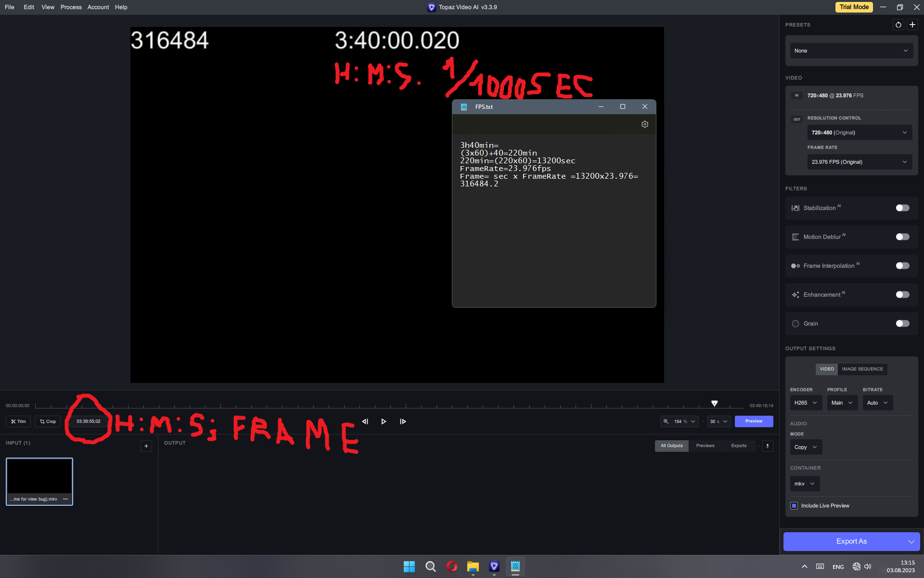Click the Grain filter icon
924x578 pixels.
coord(796,324)
